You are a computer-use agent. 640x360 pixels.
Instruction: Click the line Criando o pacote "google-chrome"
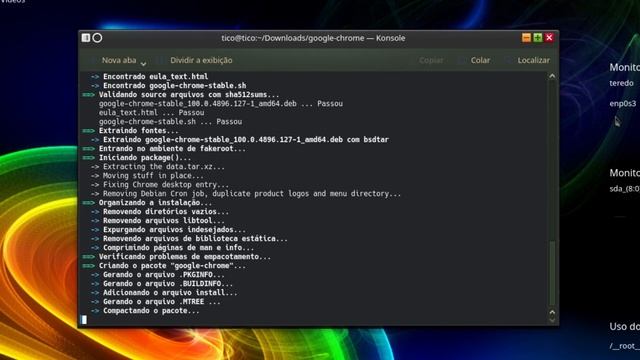pyautogui.click(x=172, y=265)
